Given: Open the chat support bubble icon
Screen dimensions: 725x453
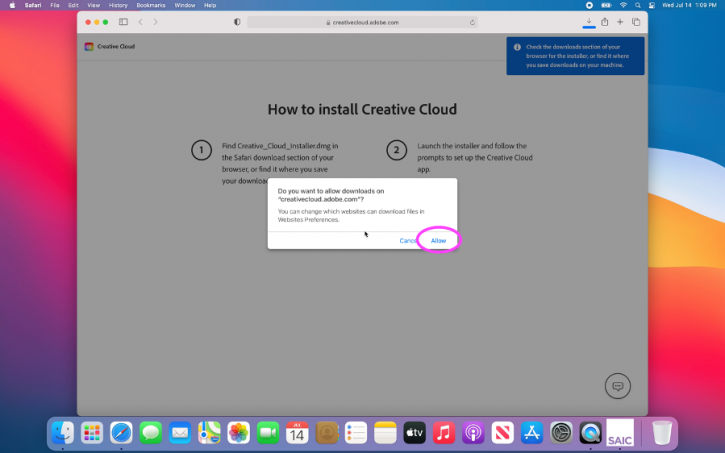Looking at the screenshot, I should coord(618,386).
